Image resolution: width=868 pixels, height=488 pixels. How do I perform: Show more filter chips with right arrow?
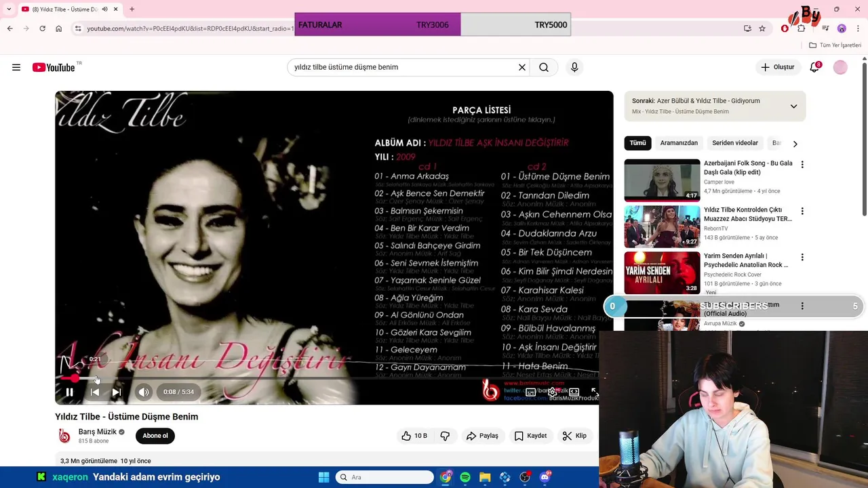[795, 144]
